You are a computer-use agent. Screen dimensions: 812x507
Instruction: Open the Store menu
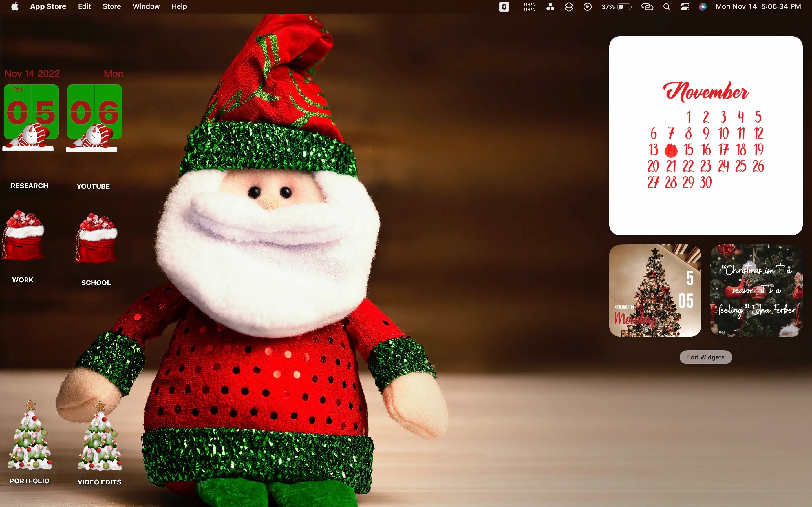coord(111,6)
